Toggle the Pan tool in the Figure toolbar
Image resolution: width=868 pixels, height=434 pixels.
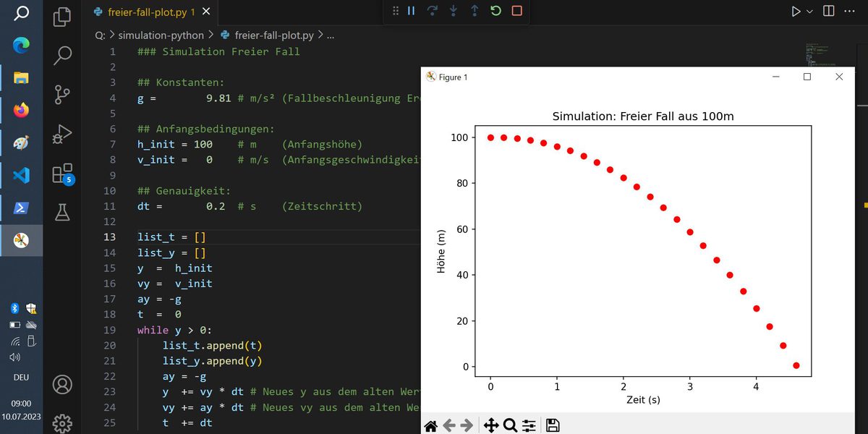pos(491,425)
